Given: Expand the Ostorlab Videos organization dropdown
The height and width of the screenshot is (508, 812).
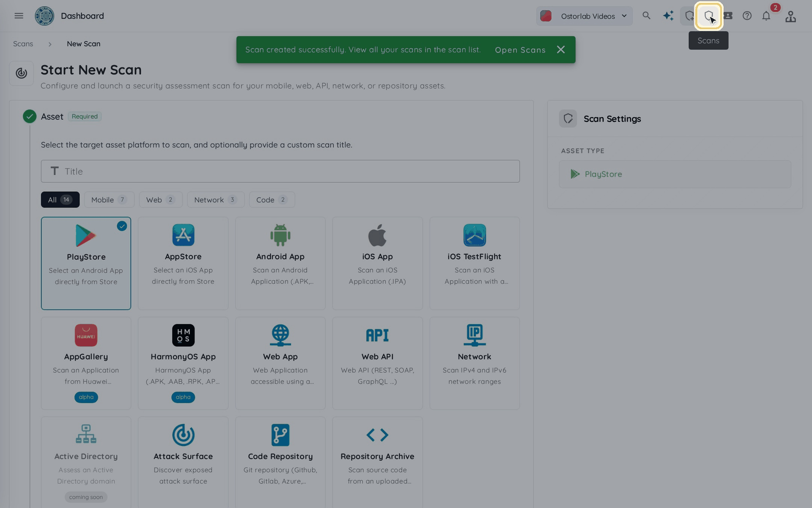Looking at the screenshot, I should pyautogui.click(x=584, y=16).
